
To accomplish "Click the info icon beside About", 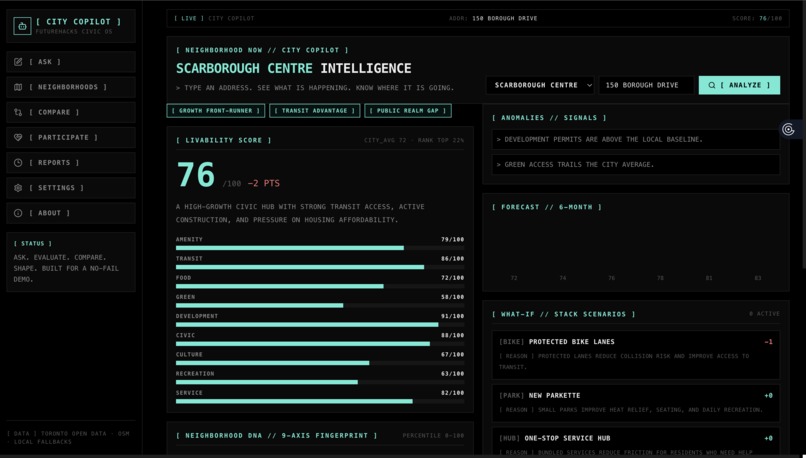I will tap(18, 213).
